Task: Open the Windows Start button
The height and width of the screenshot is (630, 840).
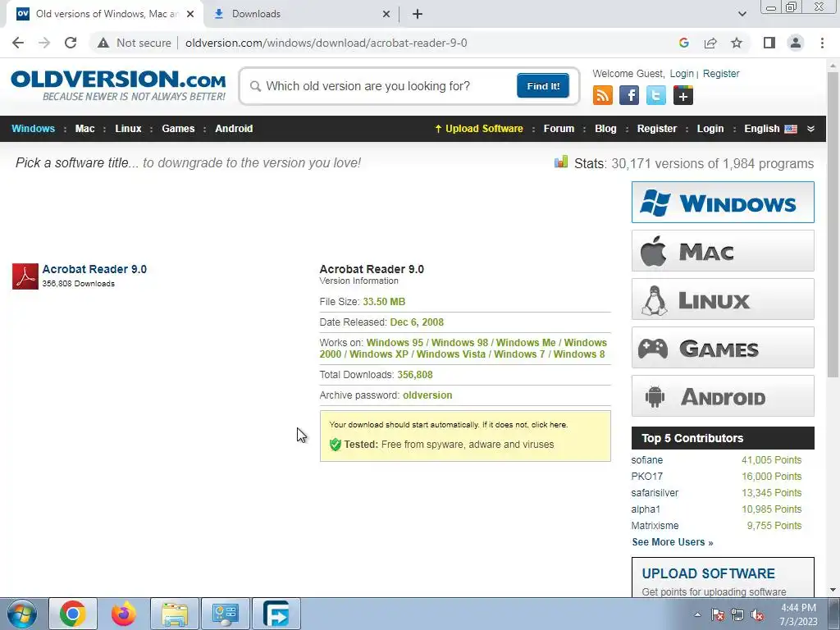Action: pyautogui.click(x=21, y=614)
